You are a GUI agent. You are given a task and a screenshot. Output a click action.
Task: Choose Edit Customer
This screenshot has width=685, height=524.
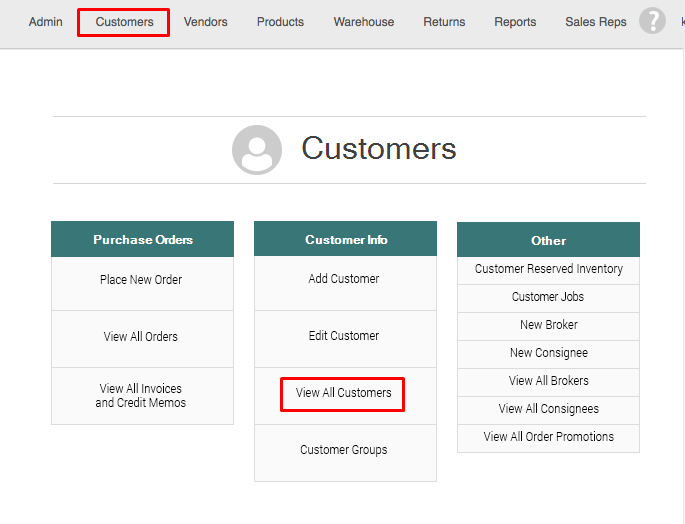click(344, 336)
